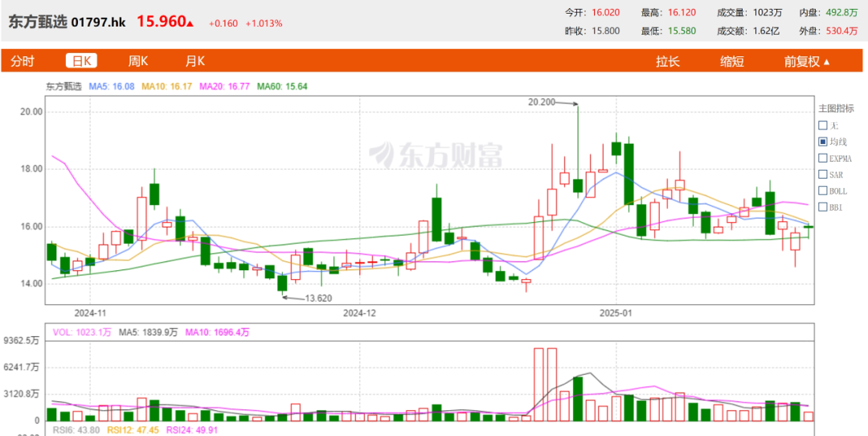Viewport: 868px width, 436px height.
Task: Click the 缩短 shorten button
Action: [732, 61]
